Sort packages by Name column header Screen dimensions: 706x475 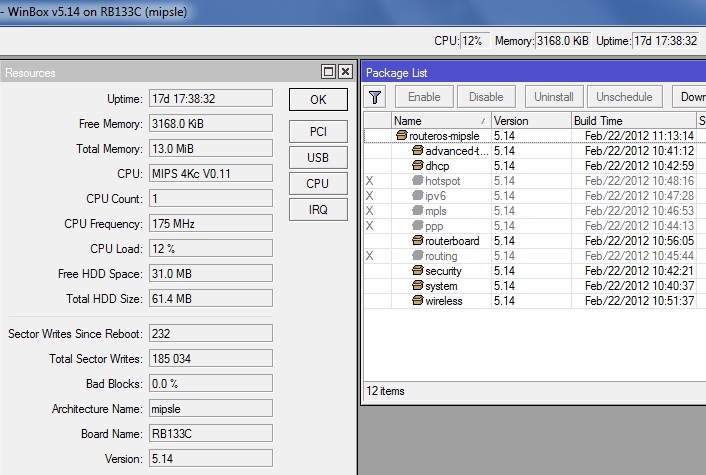tap(441, 121)
